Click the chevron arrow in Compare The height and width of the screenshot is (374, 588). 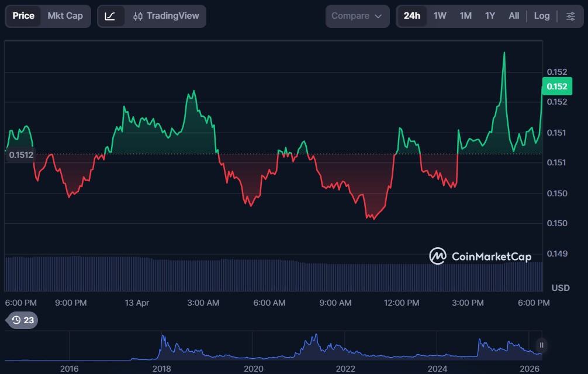pyautogui.click(x=378, y=16)
